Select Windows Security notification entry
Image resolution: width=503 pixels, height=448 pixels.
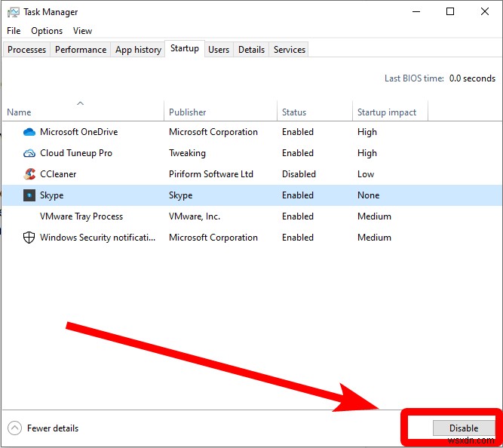point(97,238)
